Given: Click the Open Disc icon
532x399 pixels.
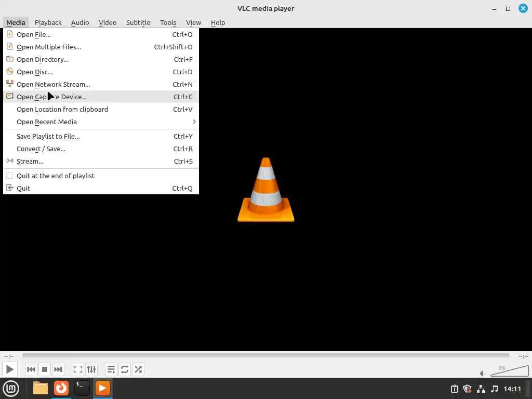Looking at the screenshot, I should (10, 72).
